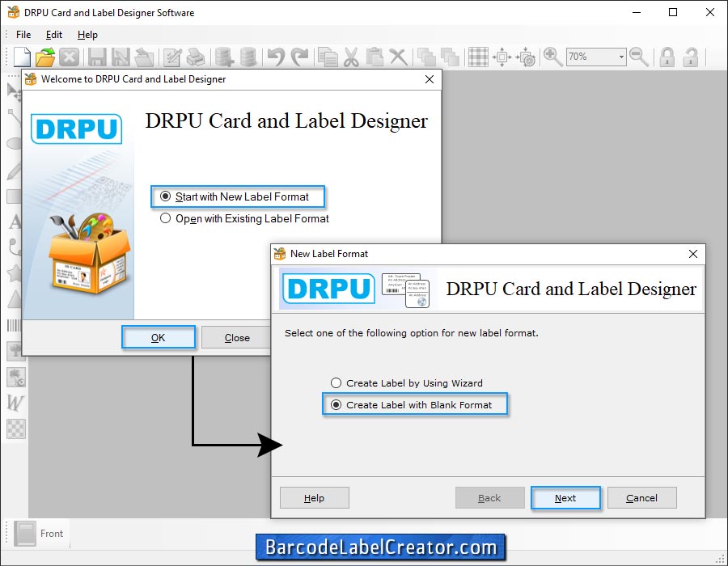
Task: Click the Zoom Out magnifier icon
Action: click(x=639, y=57)
